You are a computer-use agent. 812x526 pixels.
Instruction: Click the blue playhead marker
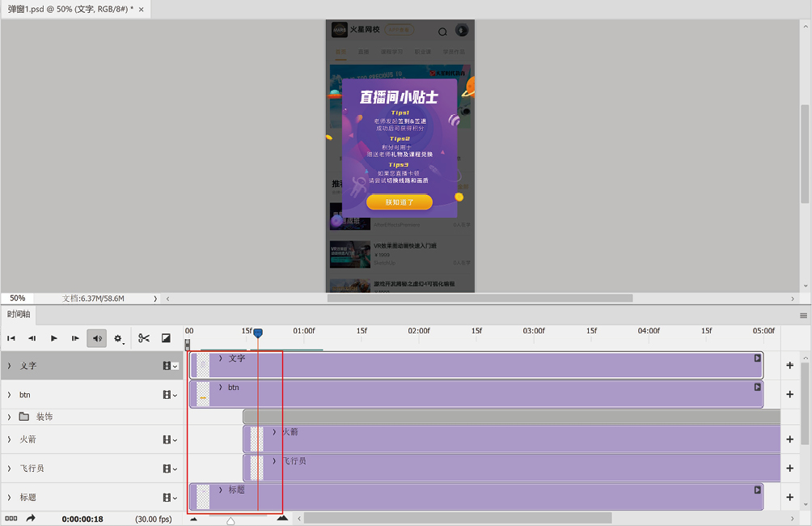(x=258, y=333)
